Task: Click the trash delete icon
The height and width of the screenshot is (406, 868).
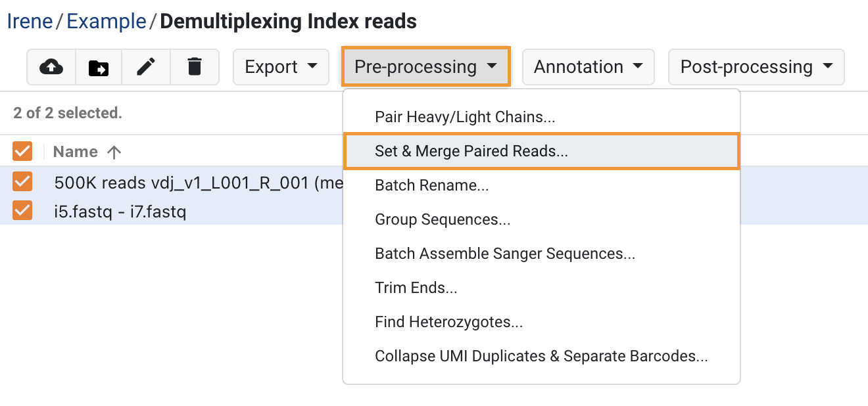Action: tap(194, 67)
